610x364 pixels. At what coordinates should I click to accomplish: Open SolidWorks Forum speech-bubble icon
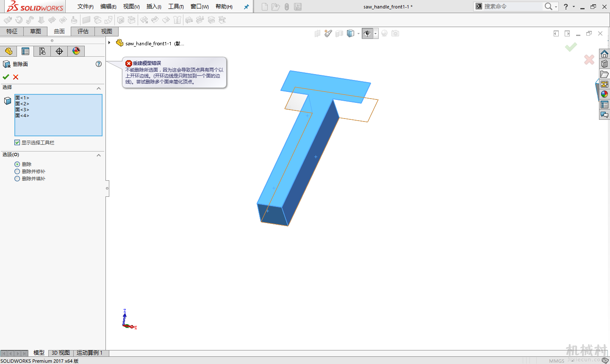[604, 115]
